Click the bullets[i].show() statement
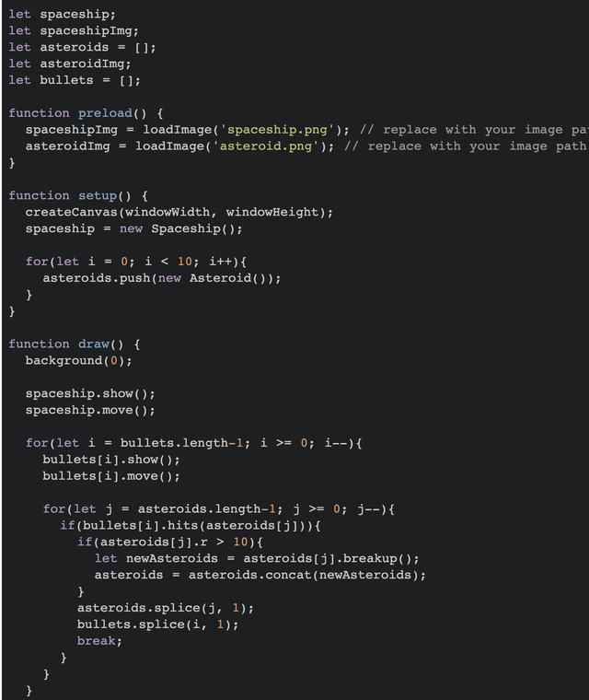The image size is (589, 700). point(111,460)
